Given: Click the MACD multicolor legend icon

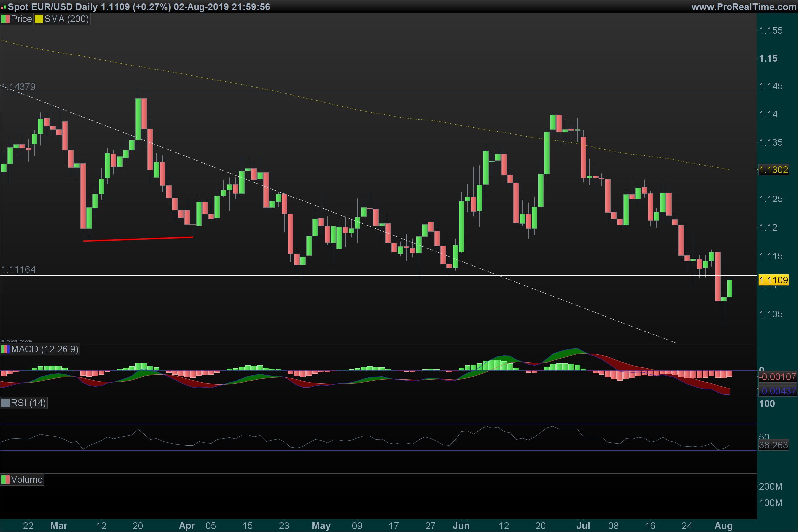Looking at the screenshot, I should (5, 349).
